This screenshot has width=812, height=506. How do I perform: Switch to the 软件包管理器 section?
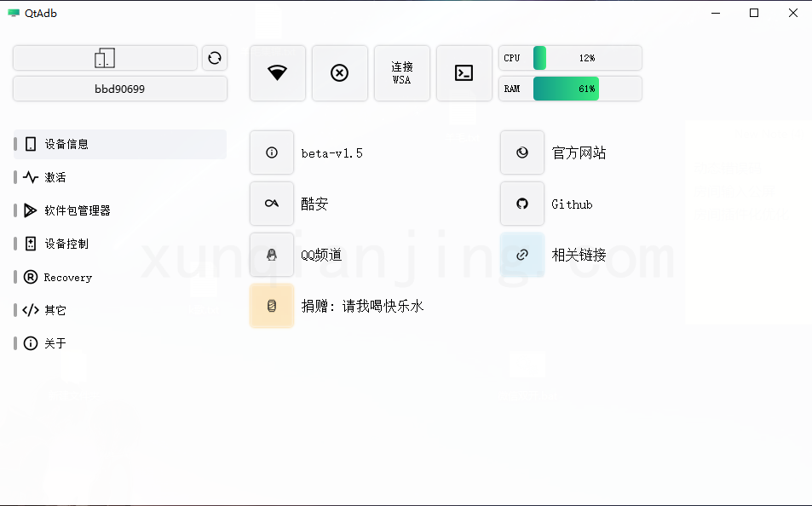click(119, 210)
